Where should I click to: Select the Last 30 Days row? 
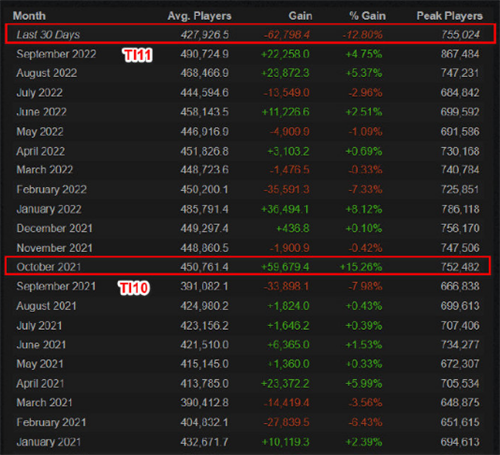tap(250, 34)
